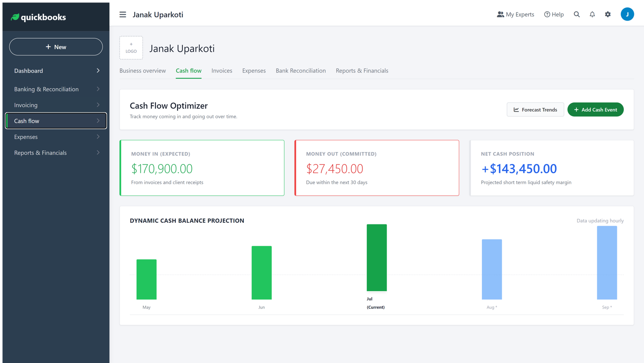This screenshot has height=363, width=644.
Task: Click the Aug * axis label
Action: point(491,307)
